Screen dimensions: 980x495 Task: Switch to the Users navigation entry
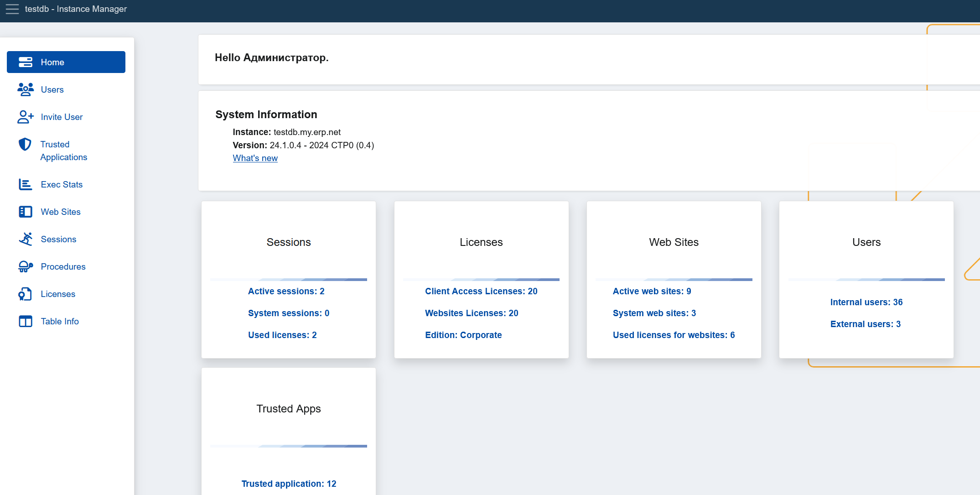point(52,89)
